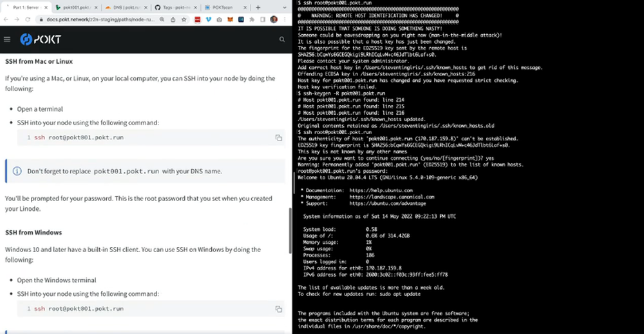Open the Vimeo extension
This screenshot has width=644, height=334.
[x=209, y=19]
